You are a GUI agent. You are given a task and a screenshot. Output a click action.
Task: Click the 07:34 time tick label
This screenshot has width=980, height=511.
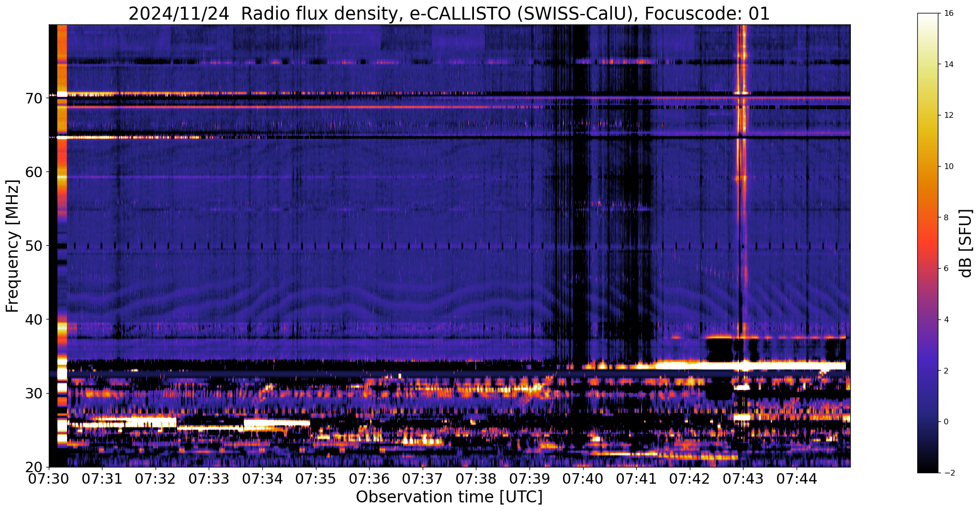262,479
